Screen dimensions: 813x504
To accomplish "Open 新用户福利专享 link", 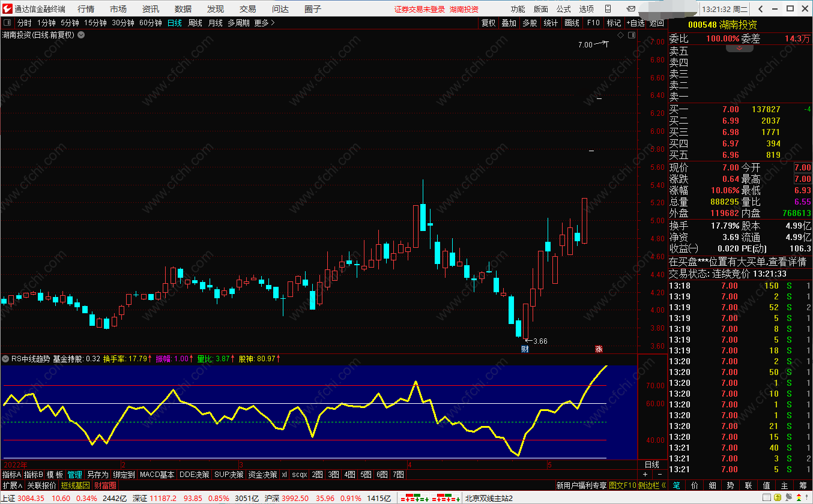I will tap(581, 485).
